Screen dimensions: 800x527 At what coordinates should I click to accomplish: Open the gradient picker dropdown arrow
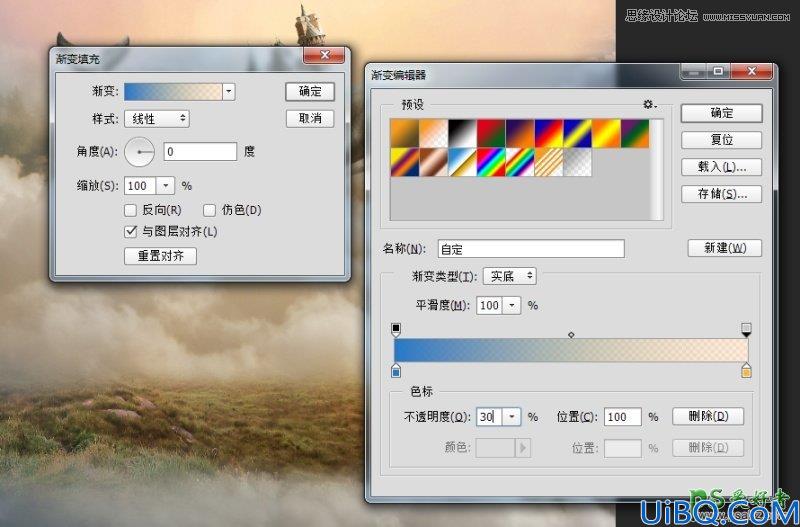(x=229, y=92)
